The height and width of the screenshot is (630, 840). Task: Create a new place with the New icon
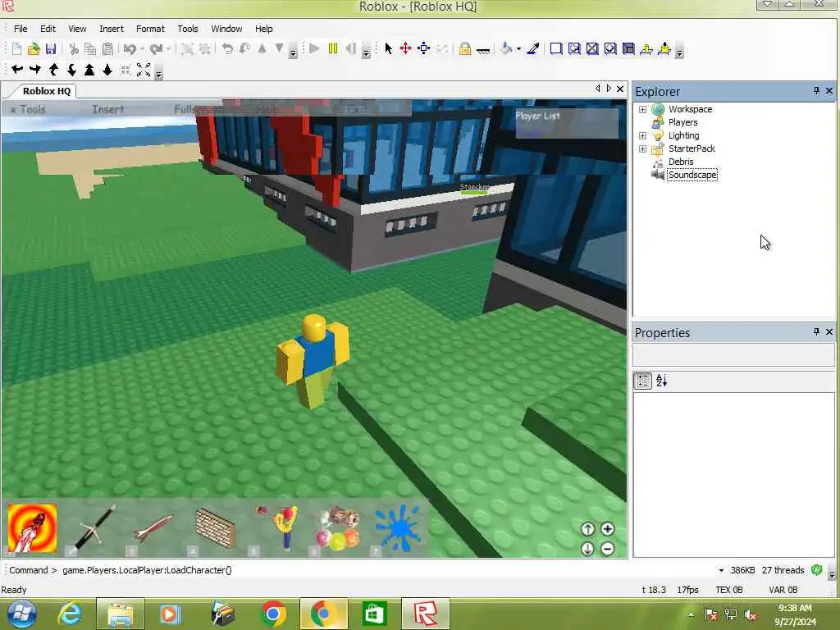click(x=16, y=49)
